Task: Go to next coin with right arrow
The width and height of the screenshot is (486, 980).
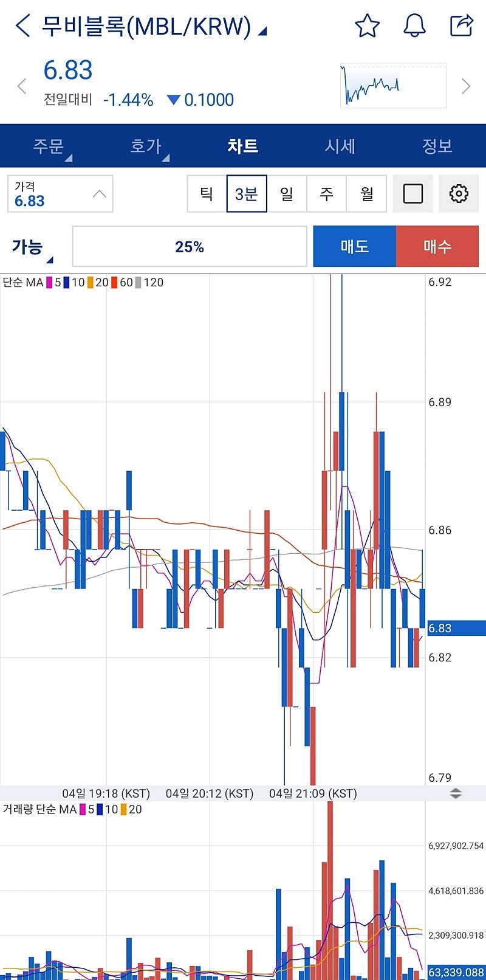Action: coord(466,86)
